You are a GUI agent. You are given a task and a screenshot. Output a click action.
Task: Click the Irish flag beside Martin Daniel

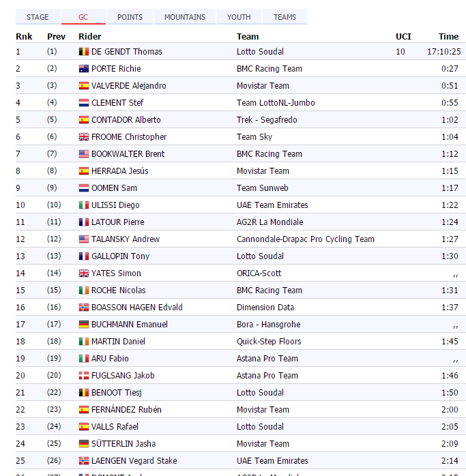click(84, 342)
